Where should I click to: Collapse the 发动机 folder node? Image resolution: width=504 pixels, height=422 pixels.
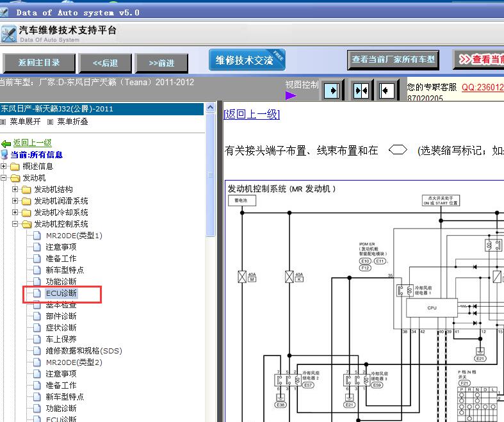coord(3,178)
